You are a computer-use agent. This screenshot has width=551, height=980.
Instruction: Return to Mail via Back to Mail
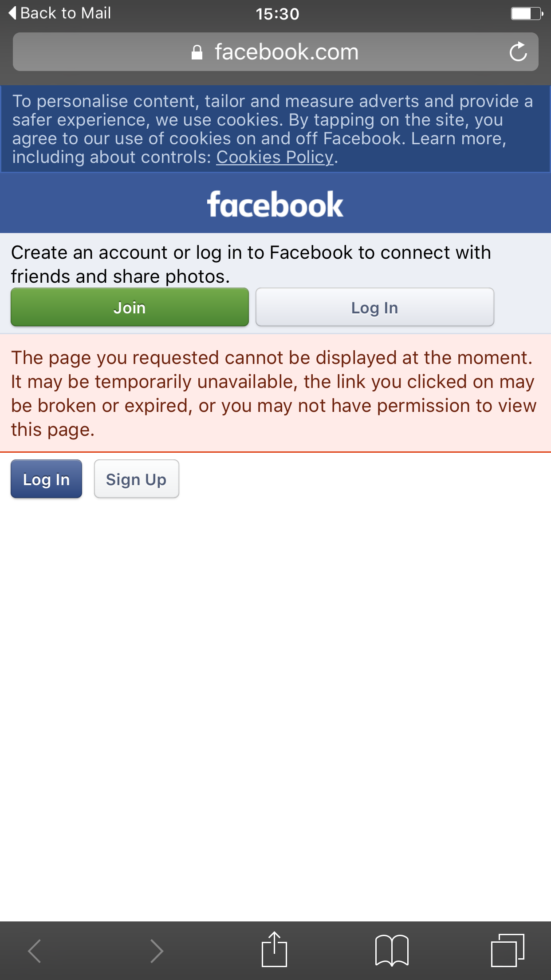click(x=59, y=13)
